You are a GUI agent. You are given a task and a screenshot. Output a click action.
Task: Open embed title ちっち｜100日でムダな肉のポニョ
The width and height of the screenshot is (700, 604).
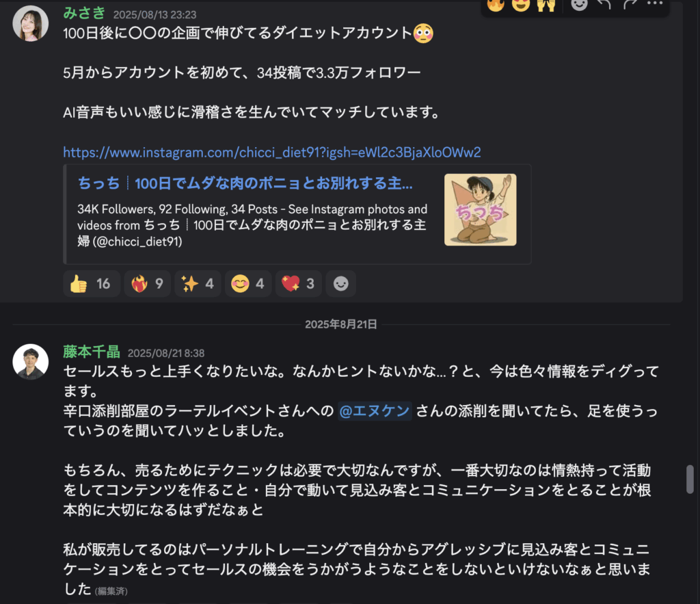pos(245,183)
